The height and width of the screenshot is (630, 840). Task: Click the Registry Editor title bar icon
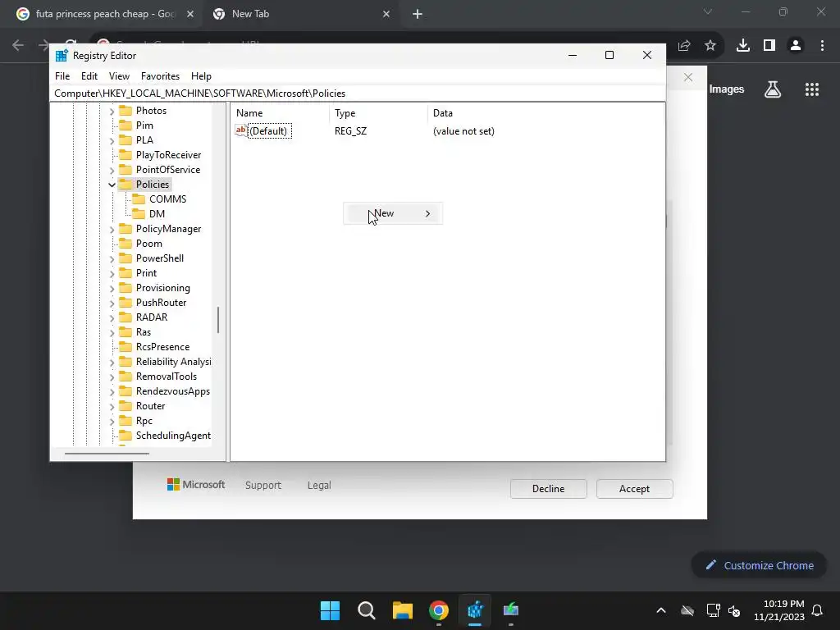[x=62, y=56]
